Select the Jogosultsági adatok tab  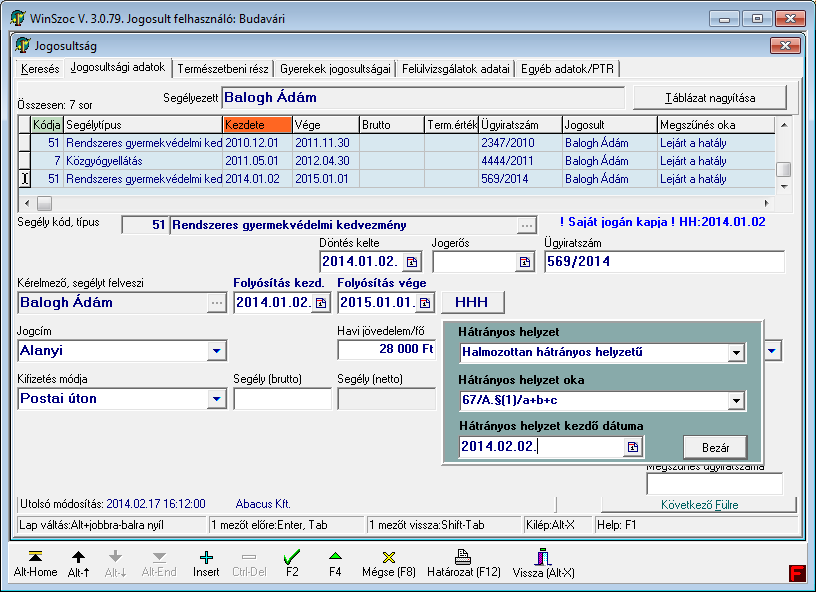[x=118, y=67]
